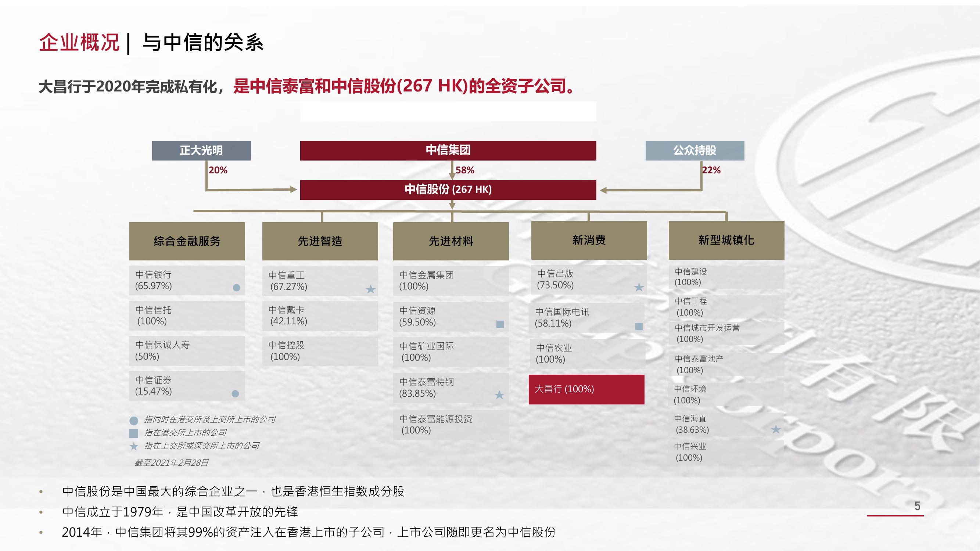980x551 pixels.
Task: Select the 新型城镇化 category header
Action: [x=726, y=240]
